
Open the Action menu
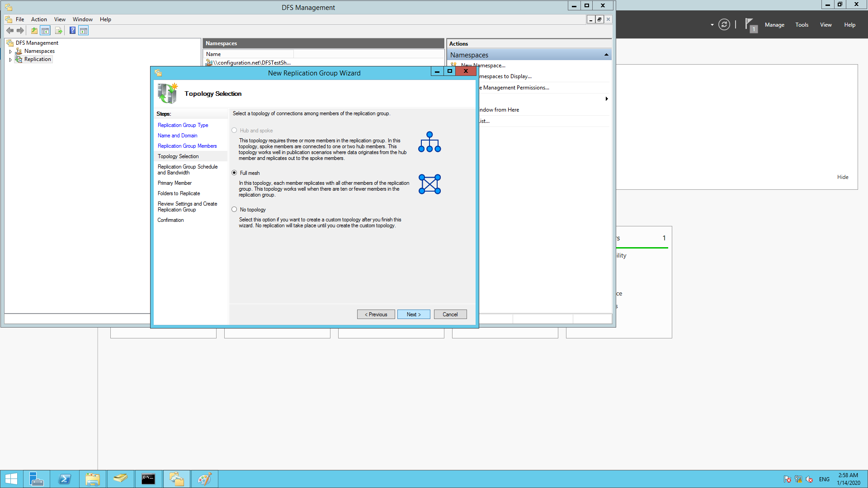[x=39, y=19]
